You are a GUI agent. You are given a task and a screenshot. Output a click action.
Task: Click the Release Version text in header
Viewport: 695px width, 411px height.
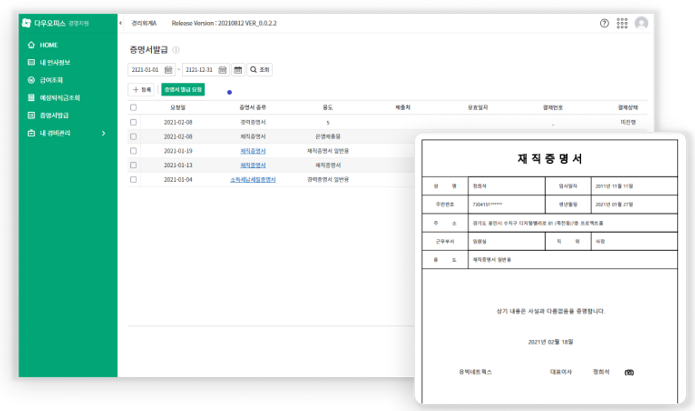coord(224,23)
